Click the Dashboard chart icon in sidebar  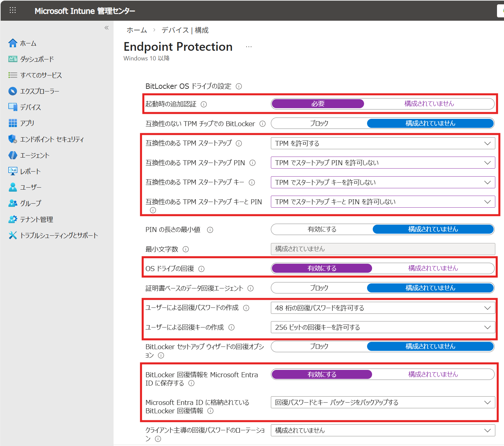(13, 59)
